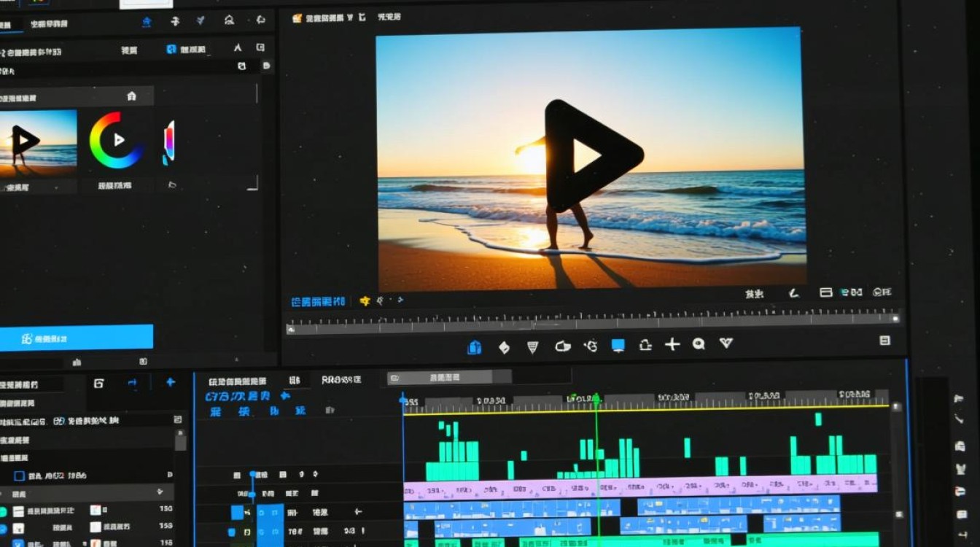This screenshot has height=547, width=980.
Task: Click the downward triangle icon after the magnifier
Action: point(726,343)
